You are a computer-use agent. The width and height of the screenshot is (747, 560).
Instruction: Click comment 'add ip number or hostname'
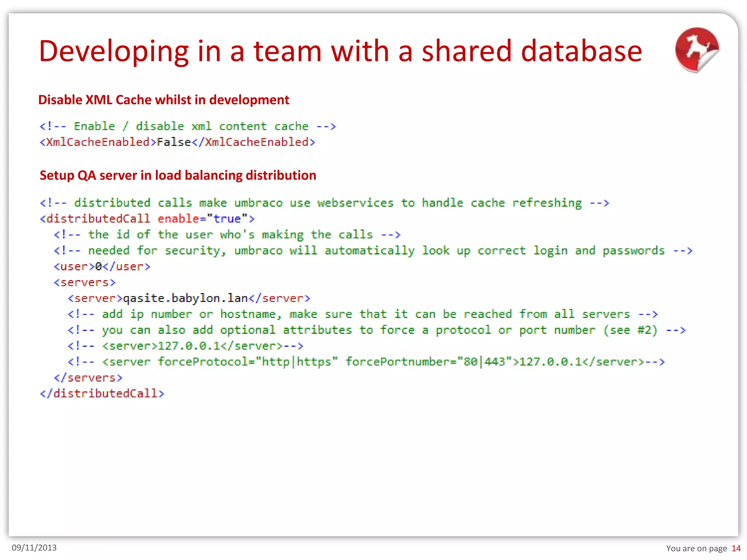pos(363,314)
